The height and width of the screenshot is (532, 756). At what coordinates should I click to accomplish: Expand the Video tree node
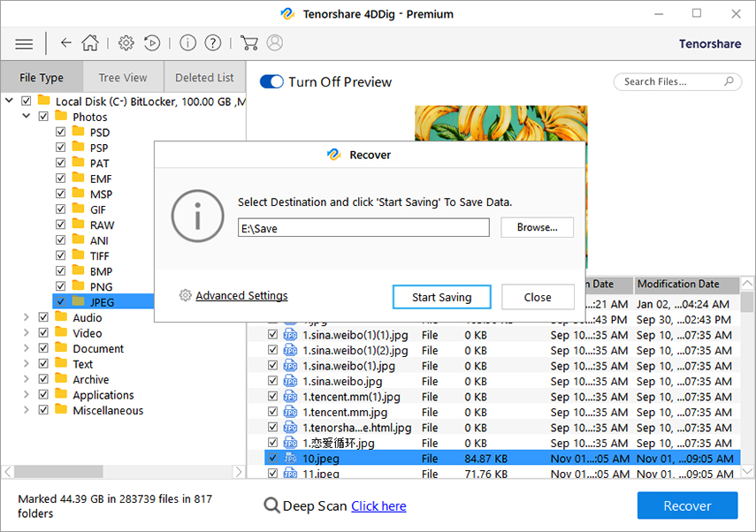tap(27, 333)
